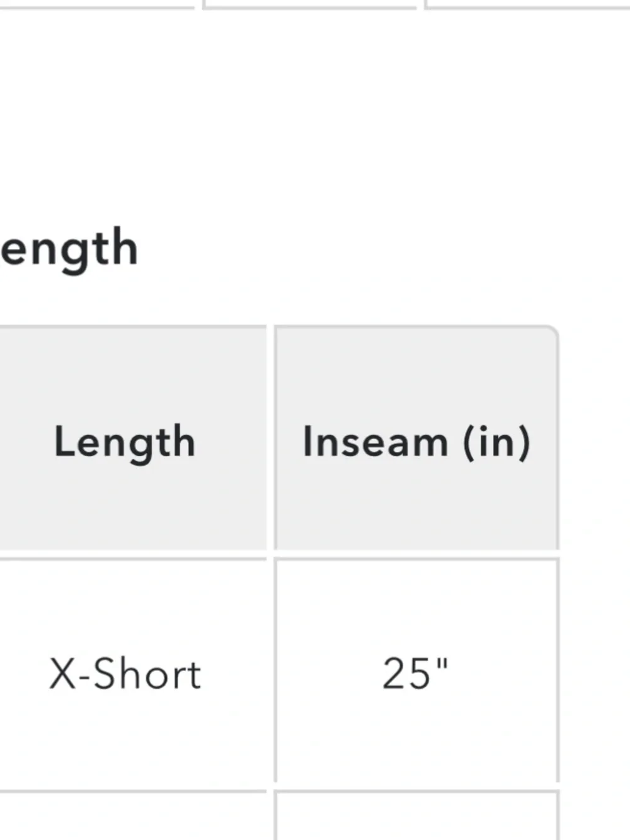Select the Inseam (in) column header
Image resolution: width=630 pixels, height=840 pixels.
coord(416,439)
